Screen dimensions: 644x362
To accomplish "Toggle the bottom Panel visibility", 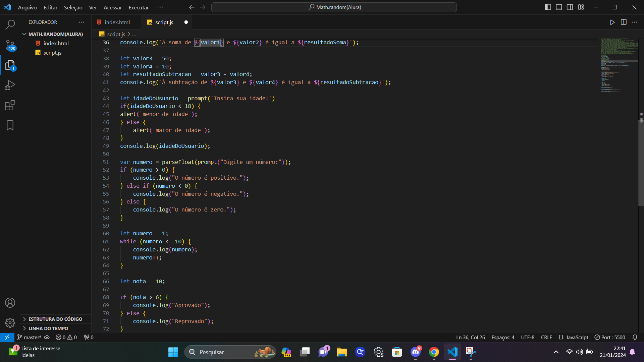I will click(x=559, y=7).
